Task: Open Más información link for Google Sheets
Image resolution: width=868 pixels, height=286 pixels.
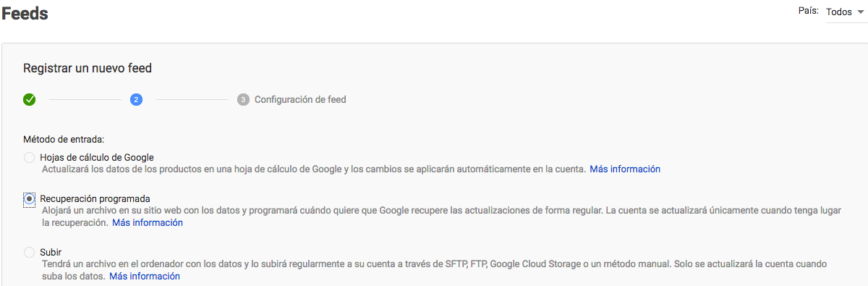Action: (625, 169)
